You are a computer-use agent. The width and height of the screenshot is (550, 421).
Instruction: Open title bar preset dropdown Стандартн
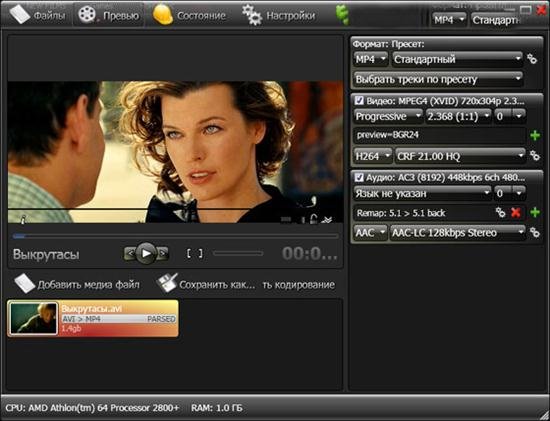pos(496,20)
